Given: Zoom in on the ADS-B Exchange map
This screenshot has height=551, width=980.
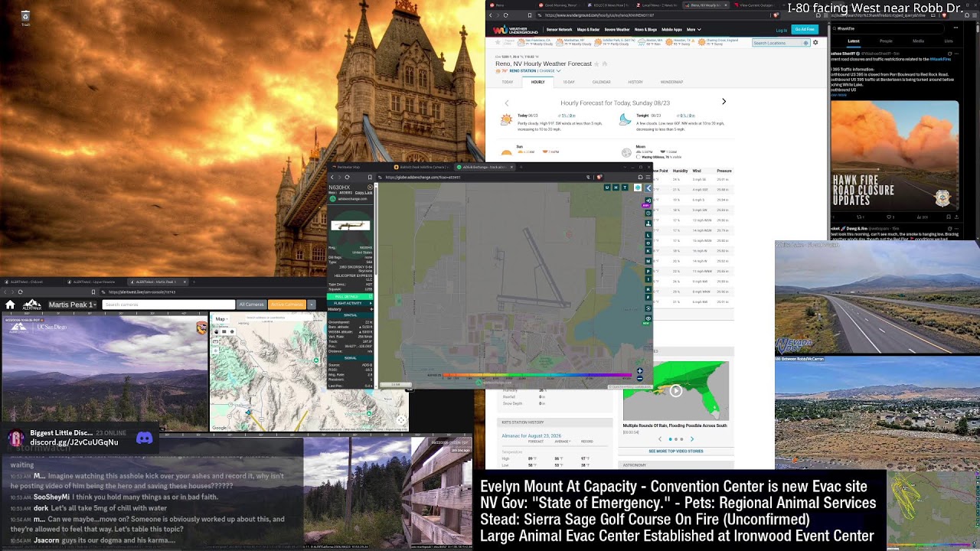Looking at the screenshot, I should tap(640, 372).
